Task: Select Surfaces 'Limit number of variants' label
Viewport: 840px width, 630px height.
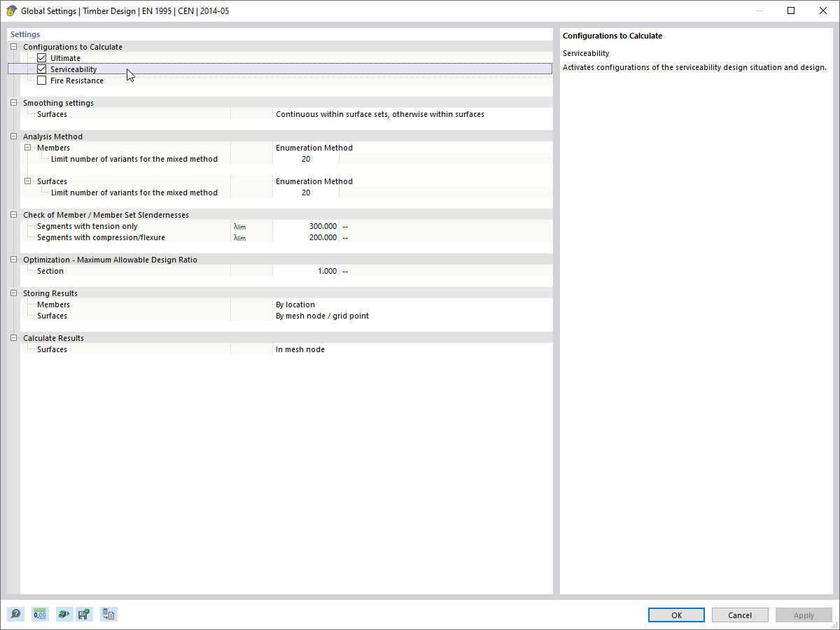Action: 134,192
